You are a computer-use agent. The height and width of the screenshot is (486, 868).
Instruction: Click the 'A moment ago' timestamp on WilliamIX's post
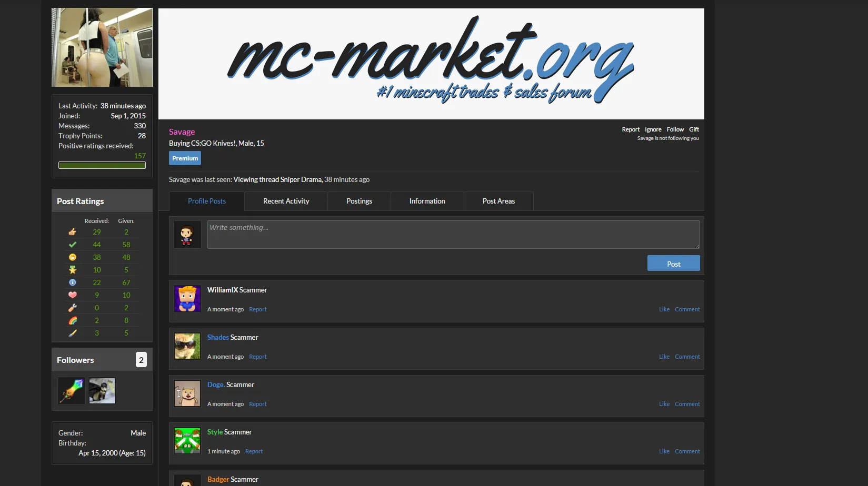coord(225,310)
